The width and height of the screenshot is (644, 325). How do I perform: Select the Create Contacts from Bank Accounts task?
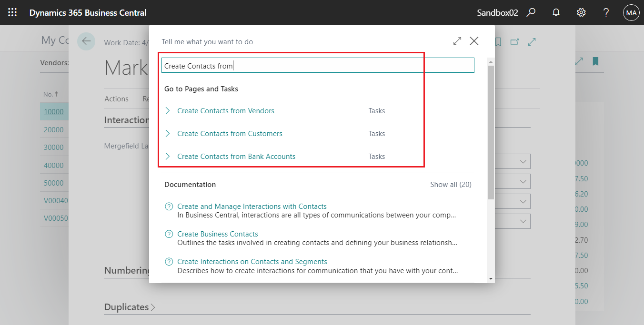tap(236, 156)
